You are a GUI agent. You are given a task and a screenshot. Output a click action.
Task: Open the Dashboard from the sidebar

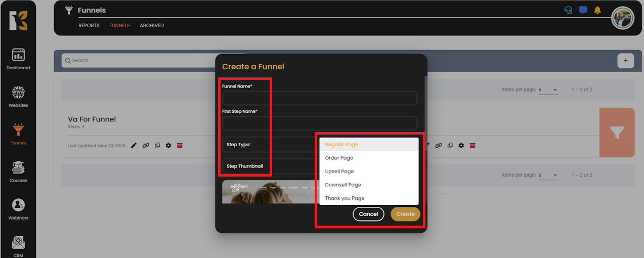click(18, 59)
